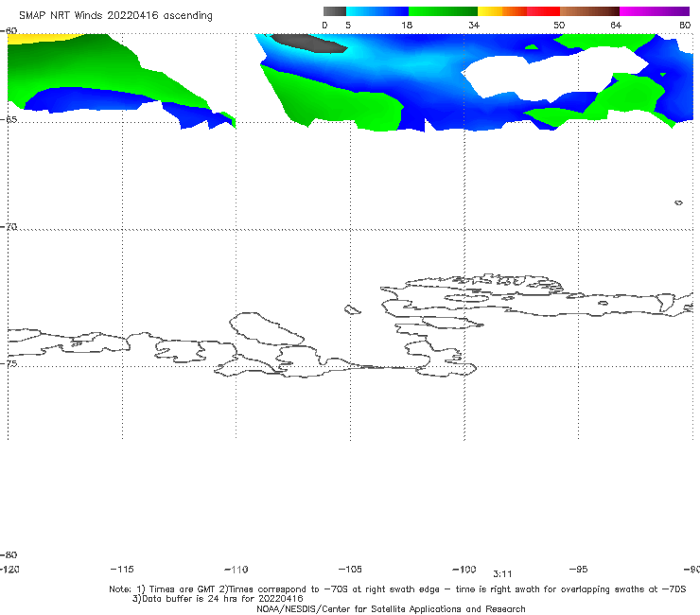Click the latitude label '-80'
The width and height of the screenshot is (700, 615).
coord(9,554)
